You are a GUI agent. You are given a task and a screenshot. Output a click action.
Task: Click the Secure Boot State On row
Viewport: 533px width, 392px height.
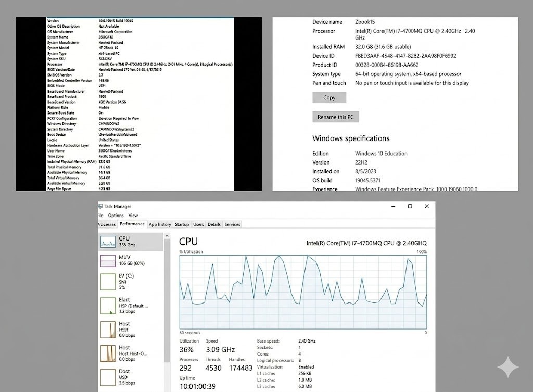(140, 113)
